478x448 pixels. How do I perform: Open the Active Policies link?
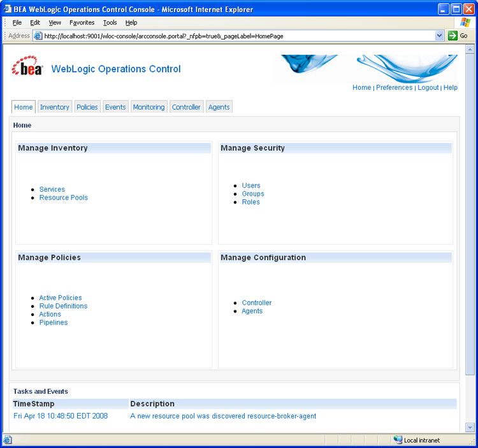click(x=61, y=298)
